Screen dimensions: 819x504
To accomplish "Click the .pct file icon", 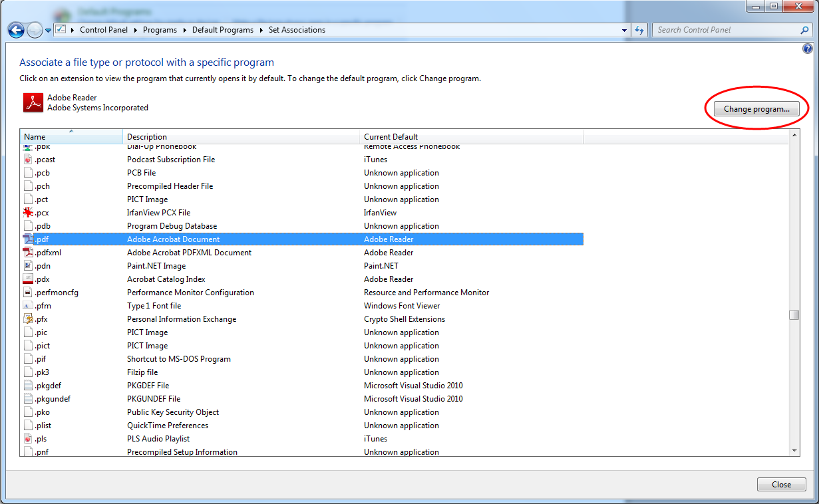I will tap(28, 199).
